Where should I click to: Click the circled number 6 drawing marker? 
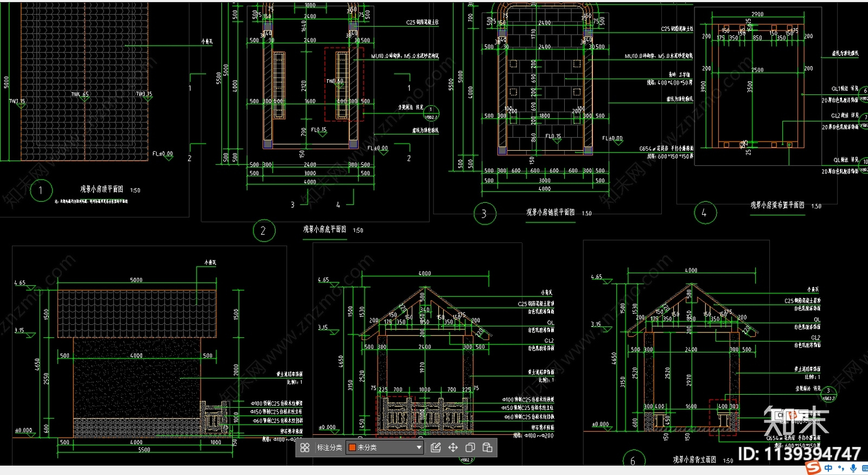[633, 460]
